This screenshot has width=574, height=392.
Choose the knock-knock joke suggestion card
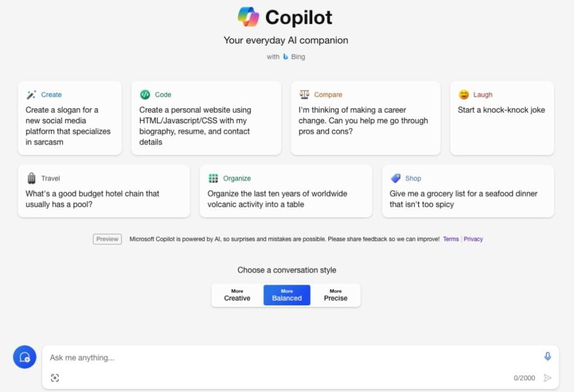pyautogui.click(x=502, y=118)
